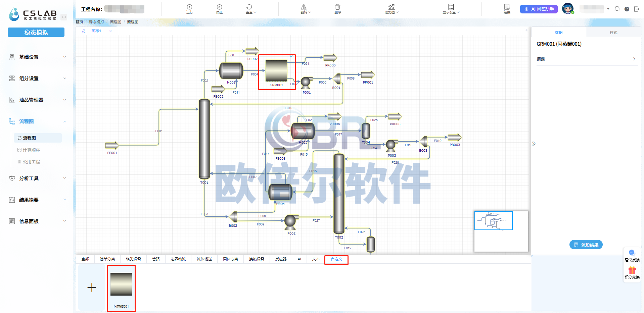Click the logout icon at top right
The height and width of the screenshot is (313, 644).
636,9
